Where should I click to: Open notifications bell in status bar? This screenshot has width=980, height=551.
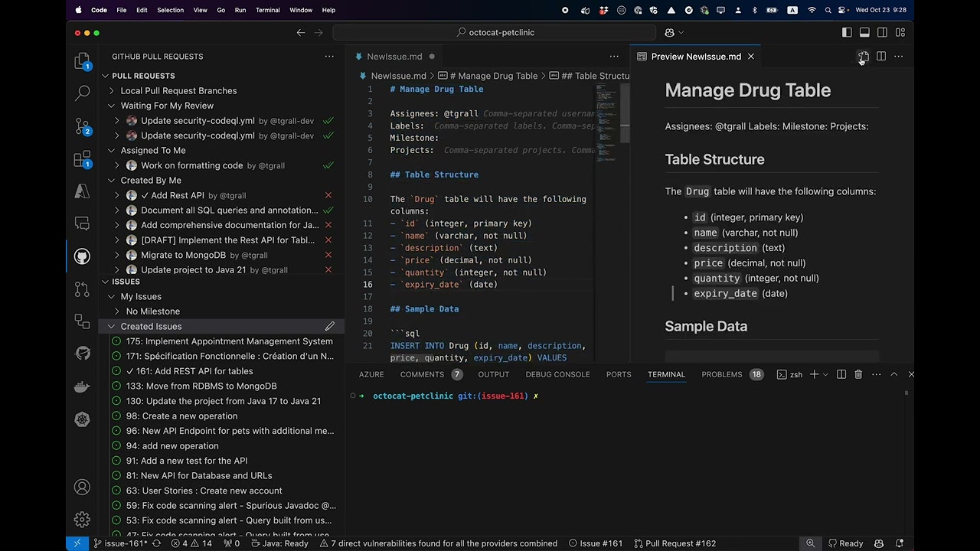pos(900,543)
